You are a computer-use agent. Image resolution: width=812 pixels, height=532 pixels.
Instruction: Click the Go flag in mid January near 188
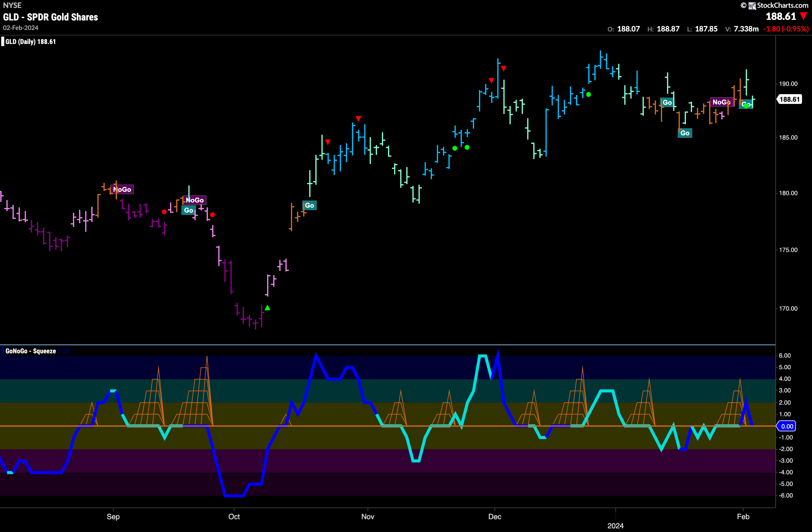click(667, 102)
